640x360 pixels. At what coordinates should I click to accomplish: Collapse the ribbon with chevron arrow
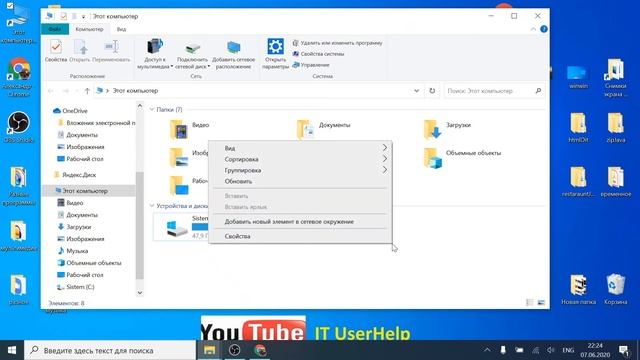(533, 29)
